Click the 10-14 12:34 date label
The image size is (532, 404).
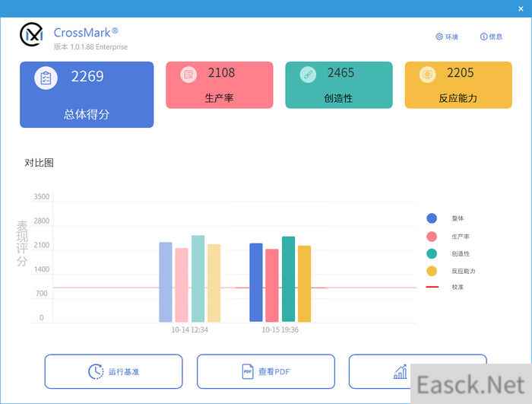189,330
